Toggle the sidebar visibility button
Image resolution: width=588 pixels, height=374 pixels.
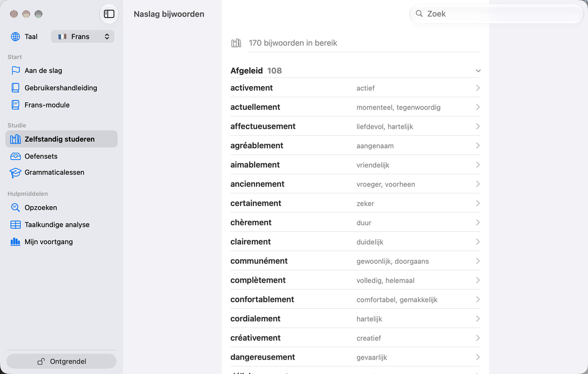click(109, 14)
